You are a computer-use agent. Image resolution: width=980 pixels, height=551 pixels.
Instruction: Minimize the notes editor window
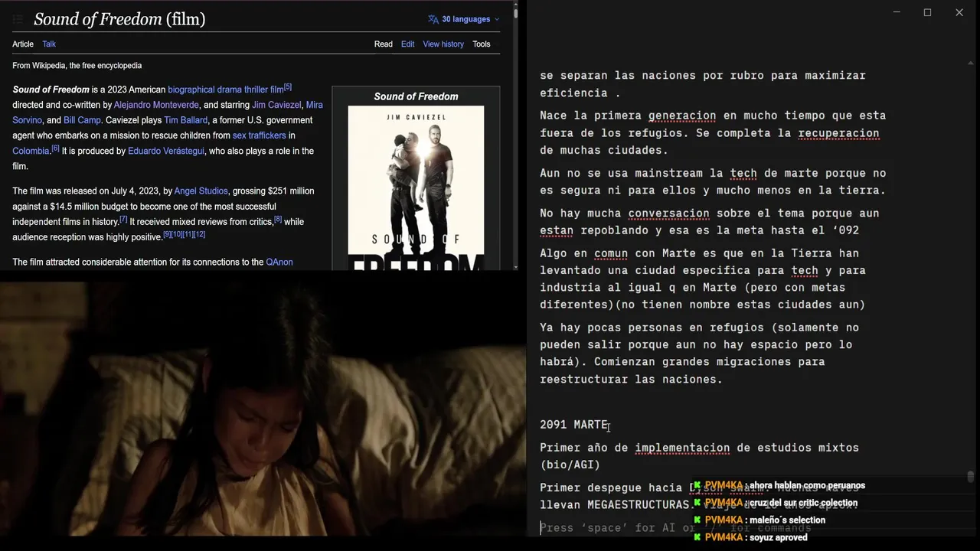pyautogui.click(x=897, y=12)
